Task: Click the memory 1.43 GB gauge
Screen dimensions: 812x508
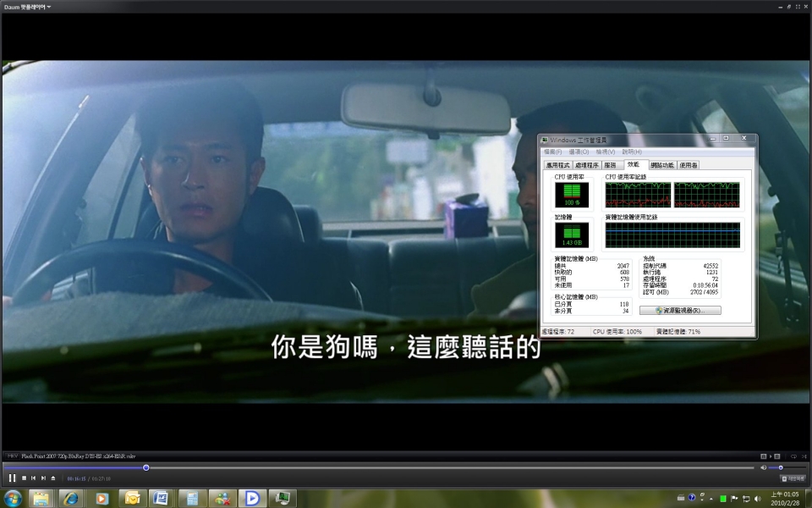Action: click(572, 235)
